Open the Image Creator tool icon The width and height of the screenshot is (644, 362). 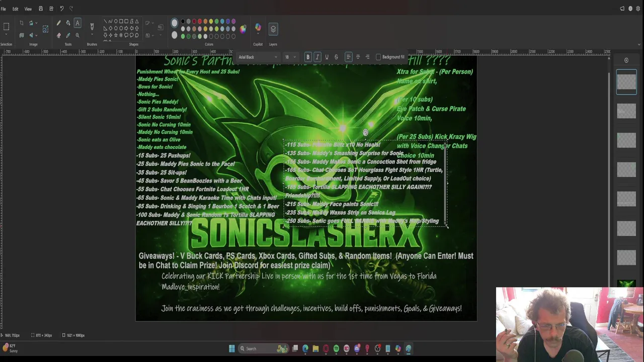pos(45,29)
